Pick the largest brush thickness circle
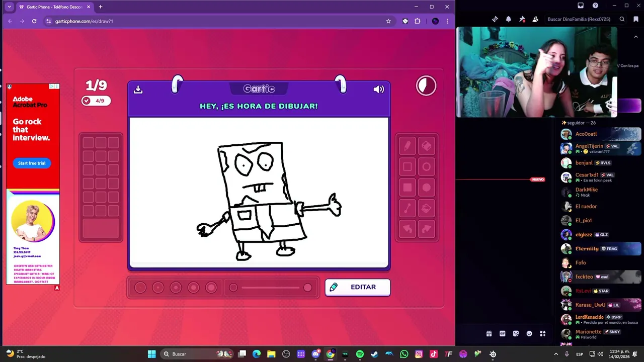Image resolution: width=644 pixels, height=362 pixels. (211, 288)
